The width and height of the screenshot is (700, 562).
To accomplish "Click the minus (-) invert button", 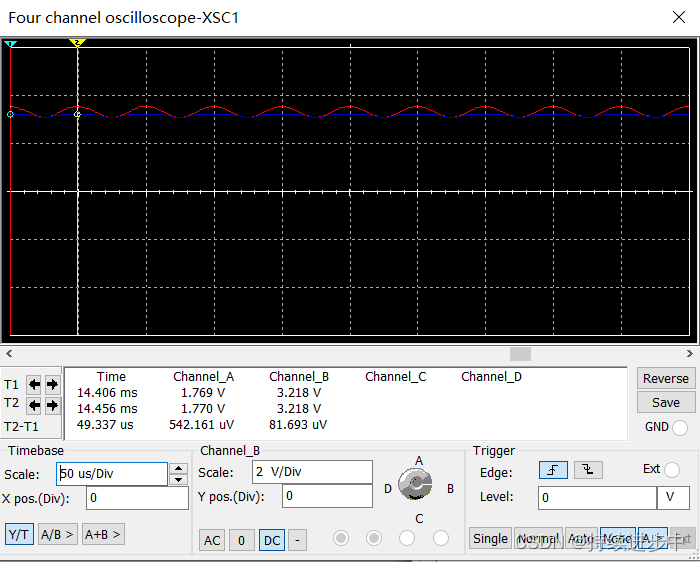I will pyautogui.click(x=297, y=540).
